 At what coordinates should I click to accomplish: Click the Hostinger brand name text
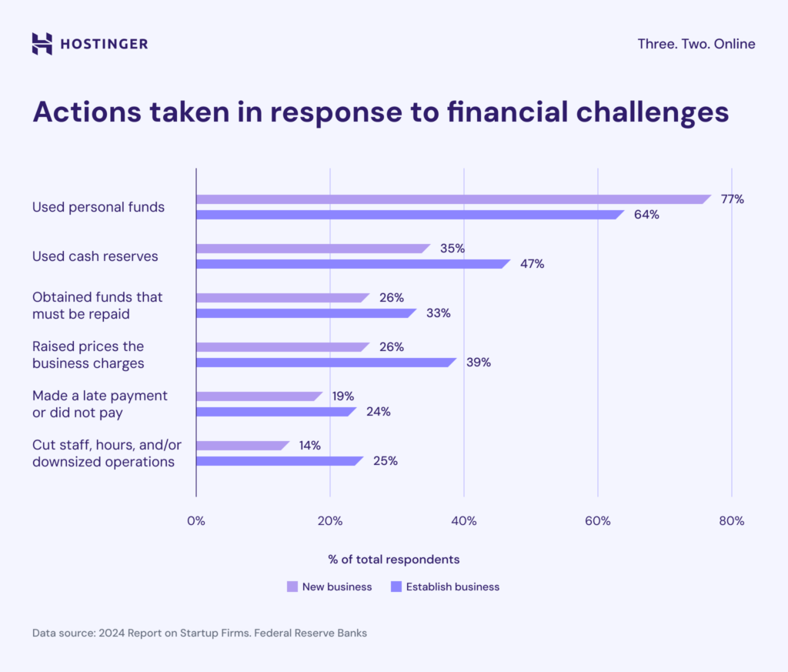(104, 44)
